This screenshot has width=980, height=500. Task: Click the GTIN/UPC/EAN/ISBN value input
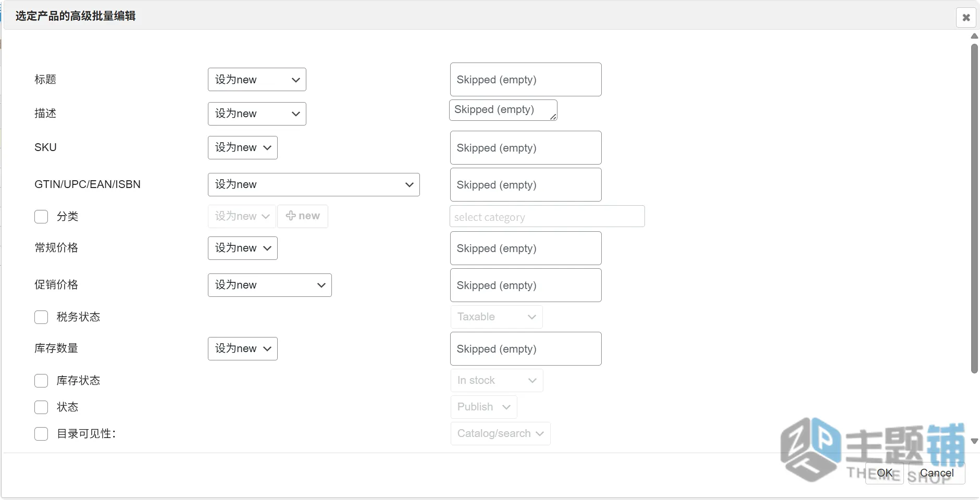[x=526, y=185]
